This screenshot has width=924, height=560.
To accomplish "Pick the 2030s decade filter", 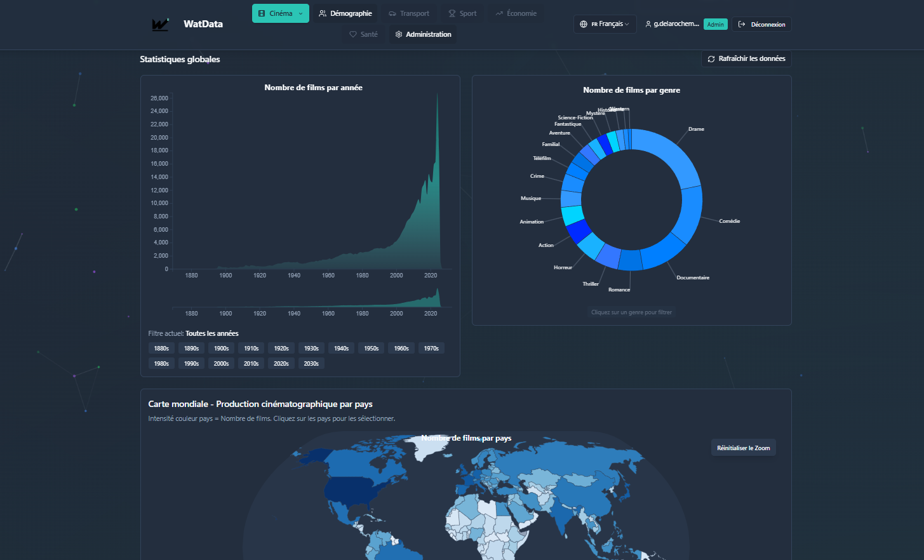I will tap(311, 363).
